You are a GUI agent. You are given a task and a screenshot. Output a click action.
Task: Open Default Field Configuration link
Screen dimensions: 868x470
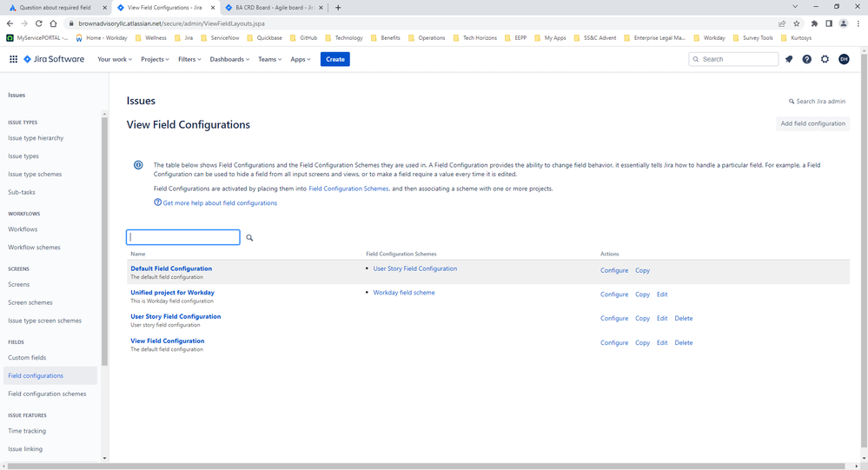171,268
